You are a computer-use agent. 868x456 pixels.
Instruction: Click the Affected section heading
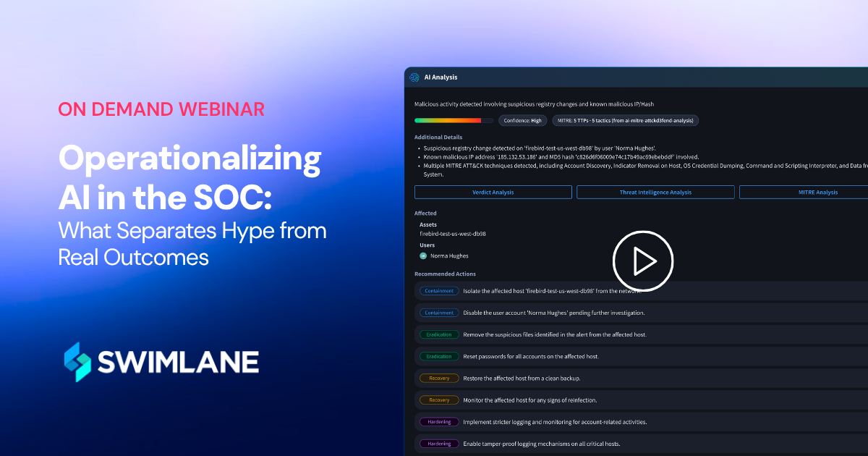(425, 214)
